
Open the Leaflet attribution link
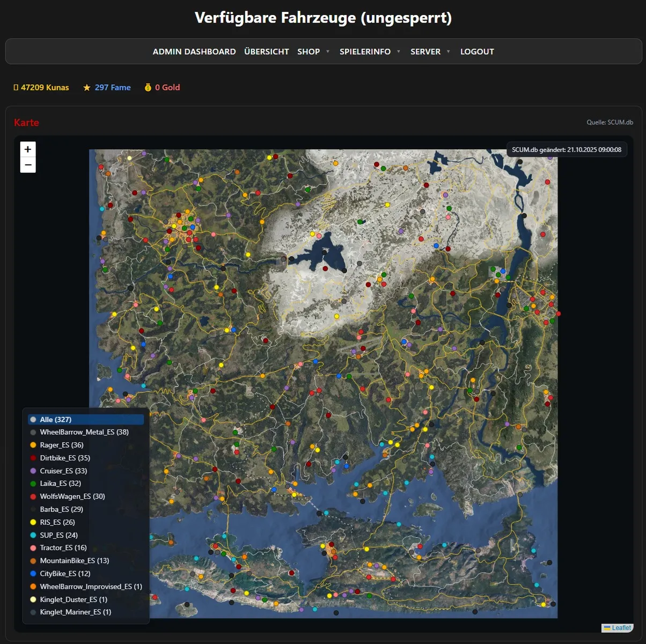coord(621,628)
